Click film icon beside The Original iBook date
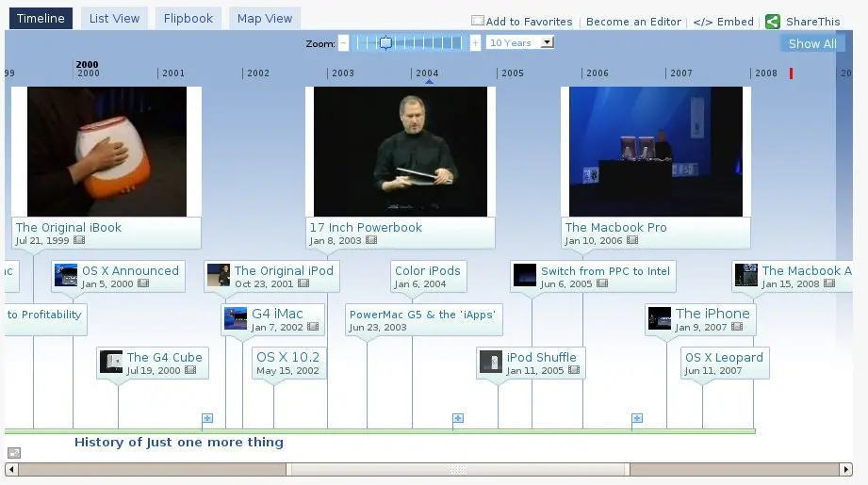Image resolution: width=868 pixels, height=485 pixels. [x=79, y=240]
